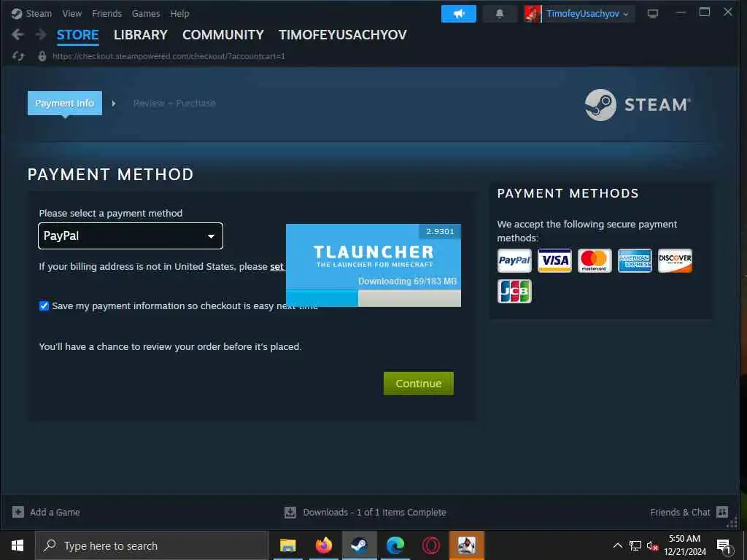
Task: Click the TLauncher splash title
Action: click(x=373, y=252)
